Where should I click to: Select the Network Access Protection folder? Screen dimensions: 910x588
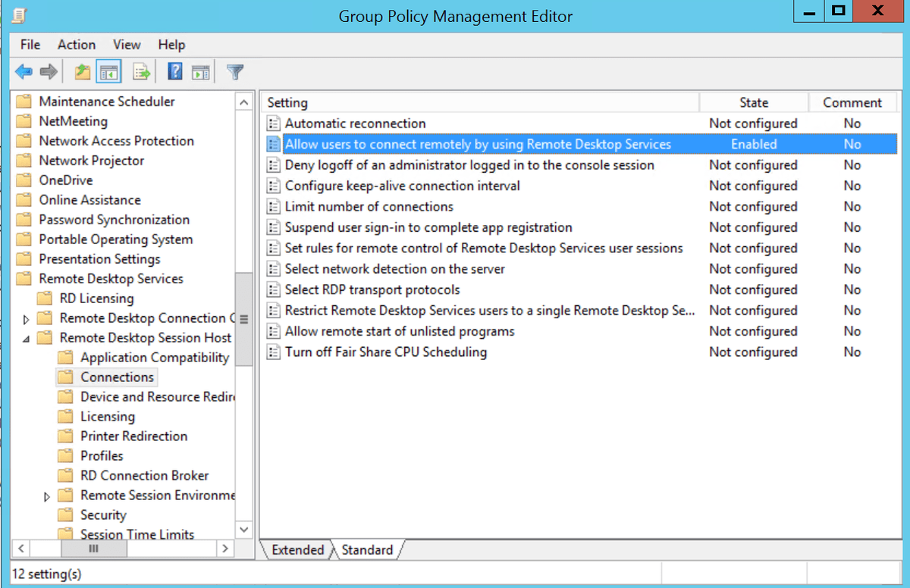coord(116,141)
